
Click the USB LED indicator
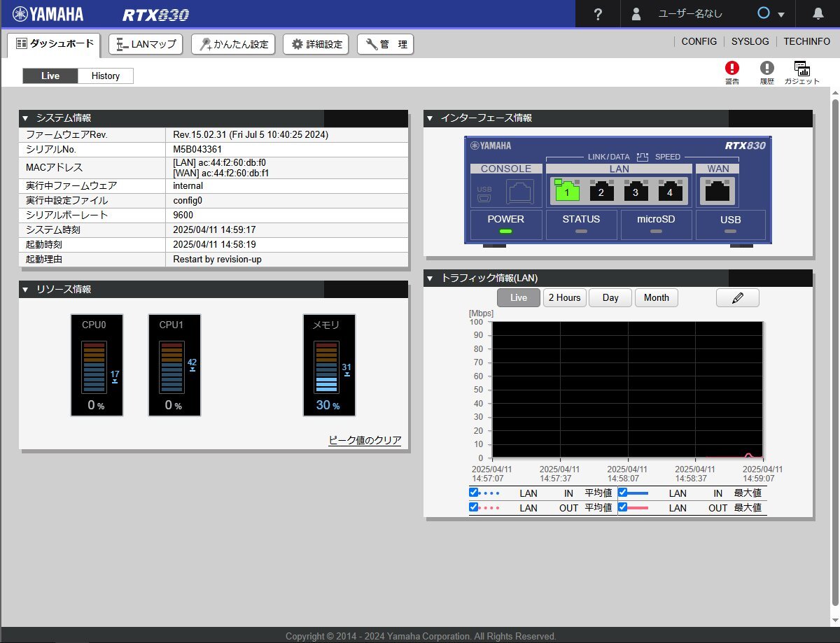click(x=731, y=231)
